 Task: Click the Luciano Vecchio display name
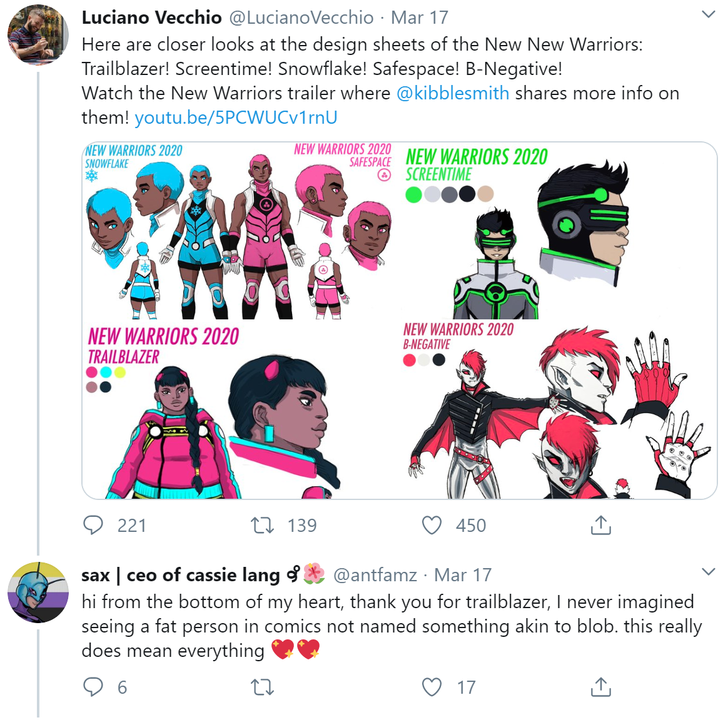point(151,17)
